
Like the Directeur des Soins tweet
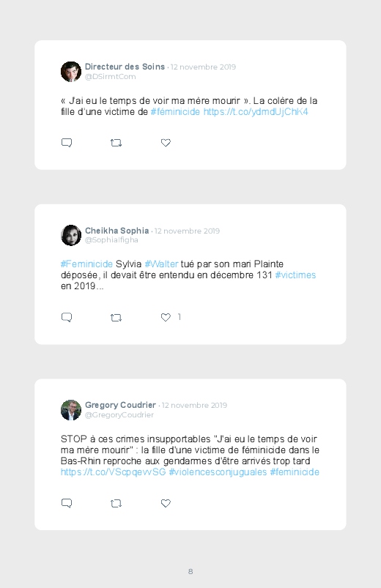point(166,143)
